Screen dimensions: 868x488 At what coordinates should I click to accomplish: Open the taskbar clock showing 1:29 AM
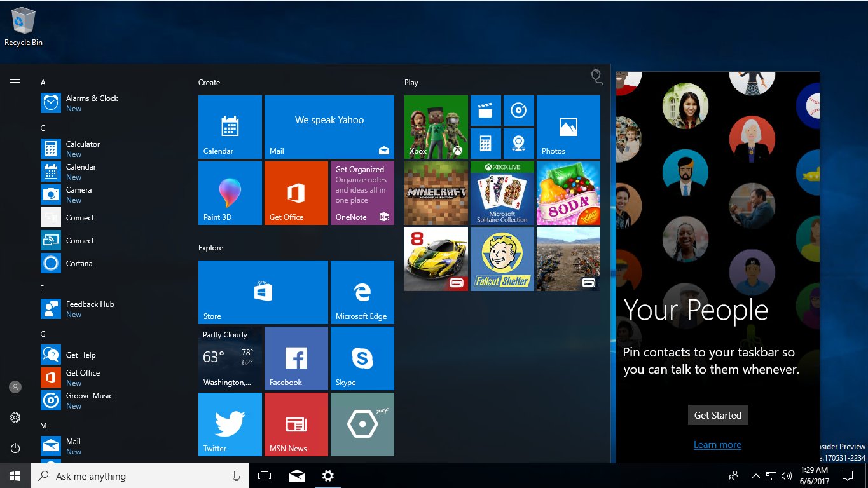pyautogui.click(x=813, y=475)
